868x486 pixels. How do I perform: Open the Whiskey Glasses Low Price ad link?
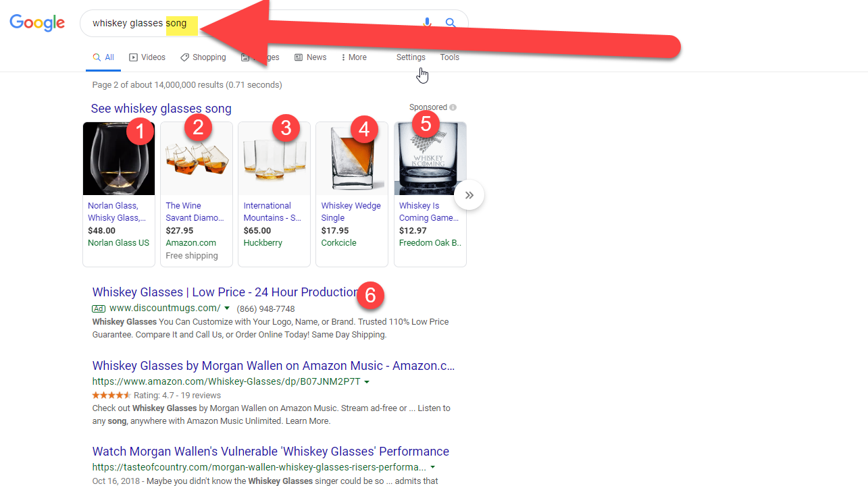click(225, 292)
